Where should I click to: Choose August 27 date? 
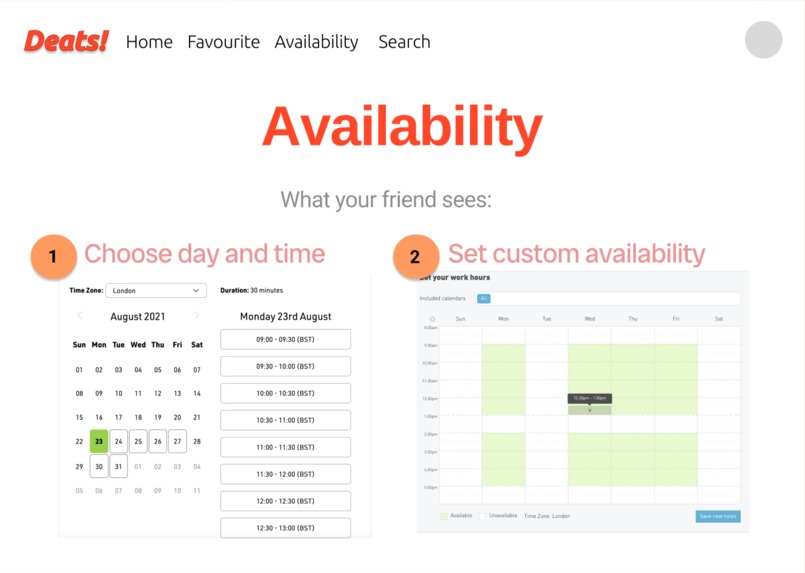(x=177, y=441)
